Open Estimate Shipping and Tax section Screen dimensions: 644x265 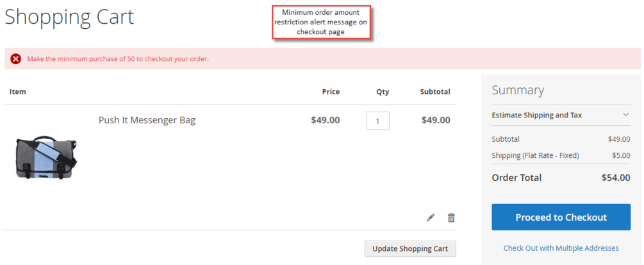tap(536, 115)
